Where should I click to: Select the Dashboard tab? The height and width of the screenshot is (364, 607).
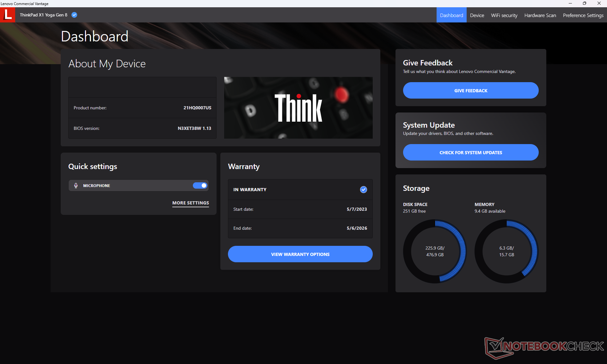pyautogui.click(x=451, y=15)
